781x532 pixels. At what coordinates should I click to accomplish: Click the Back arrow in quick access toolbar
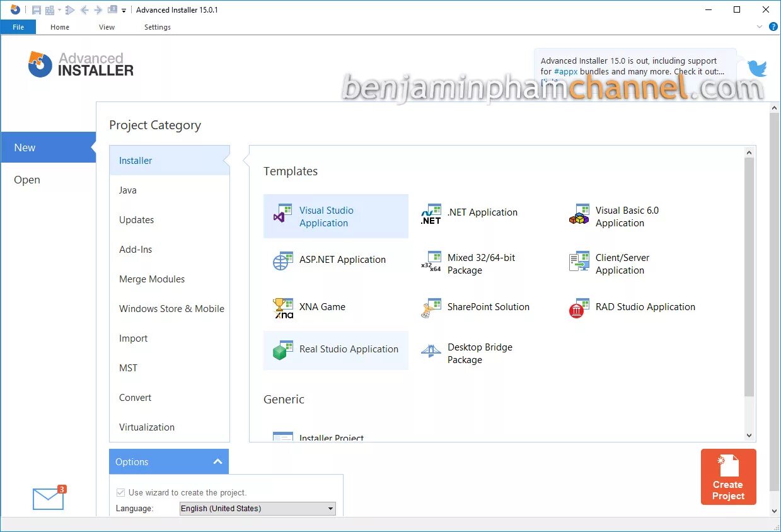(84, 10)
